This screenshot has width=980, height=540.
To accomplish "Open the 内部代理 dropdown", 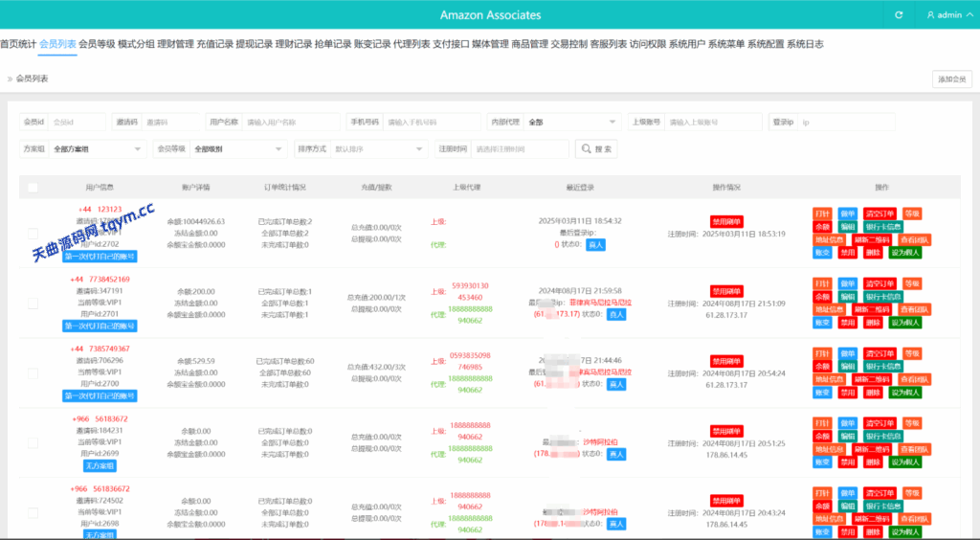I will 572,122.
